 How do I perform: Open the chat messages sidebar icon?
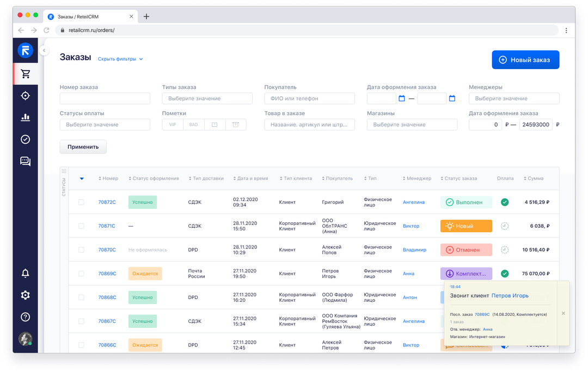coord(25,161)
